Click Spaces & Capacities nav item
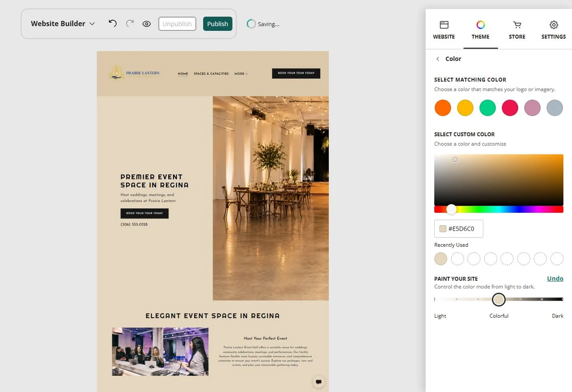Screen dimensions: 572x392 [211, 74]
